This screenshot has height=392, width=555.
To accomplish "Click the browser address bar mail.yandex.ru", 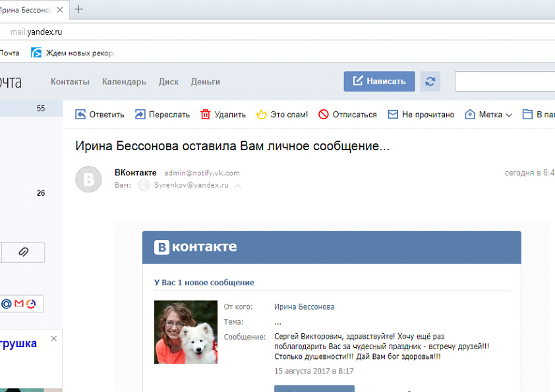I will [36, 32].
